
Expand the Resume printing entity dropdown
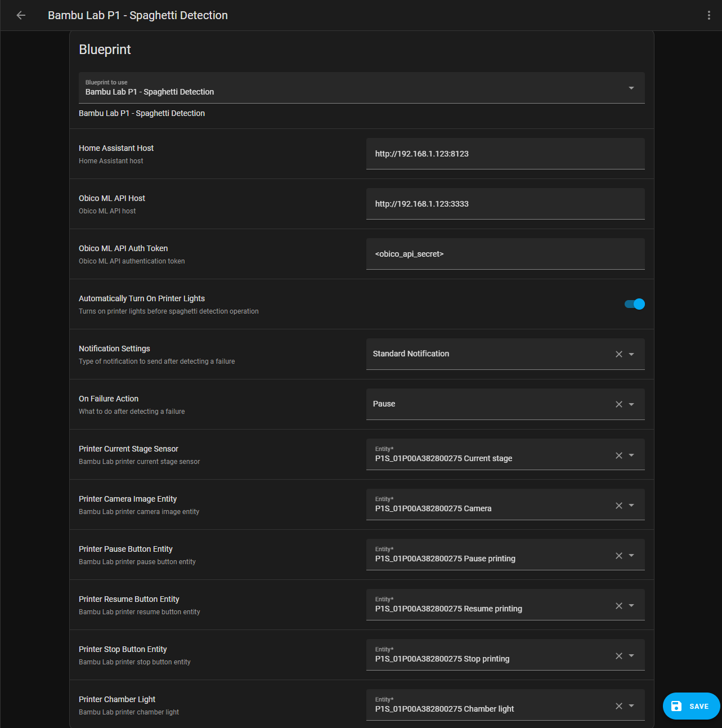631,605
